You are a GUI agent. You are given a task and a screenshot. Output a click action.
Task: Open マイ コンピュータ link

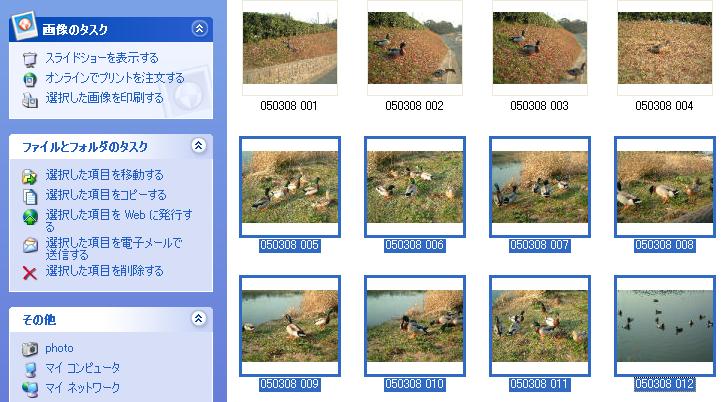(82, 368)
